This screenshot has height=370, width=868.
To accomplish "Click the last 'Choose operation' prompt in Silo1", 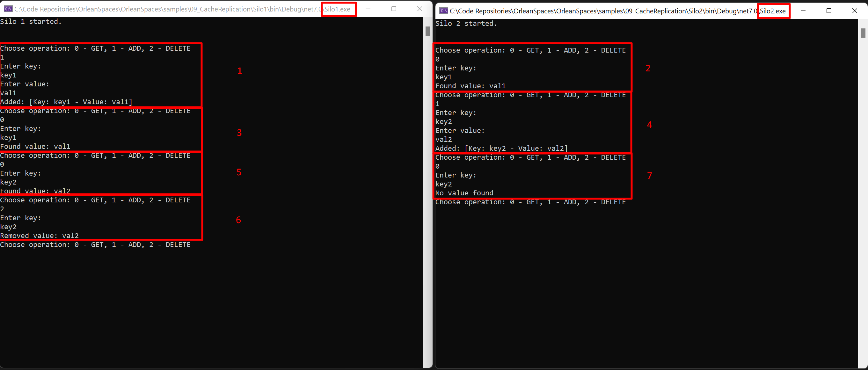I will 95,245.
